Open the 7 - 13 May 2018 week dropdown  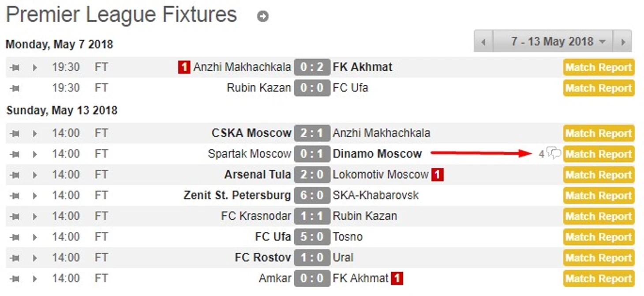[x=553, y=42]
